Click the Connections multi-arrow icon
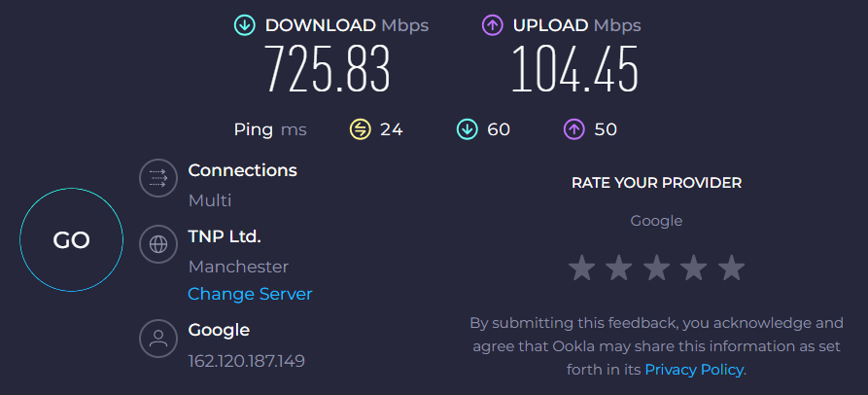This screenshot has width=868, height=395. 155,179
